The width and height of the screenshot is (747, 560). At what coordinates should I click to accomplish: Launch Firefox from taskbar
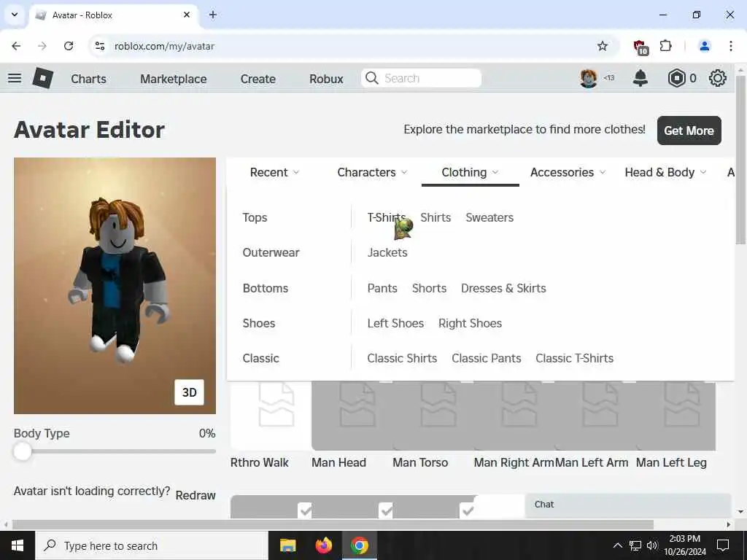[x=323, y=545]
